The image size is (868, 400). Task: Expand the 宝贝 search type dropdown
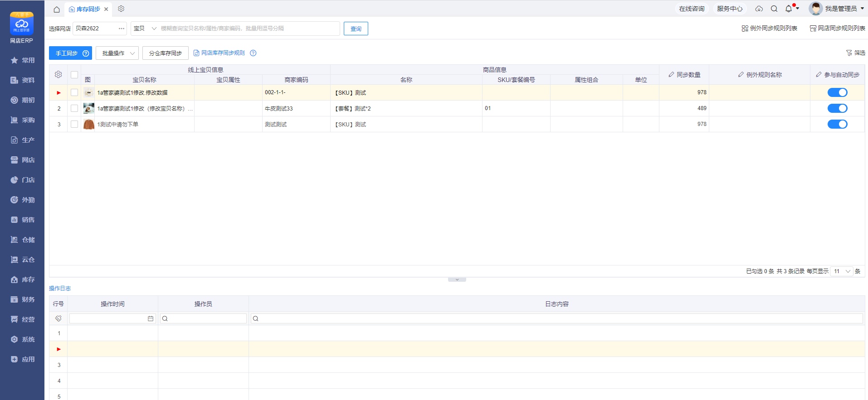tap(145, 29)
